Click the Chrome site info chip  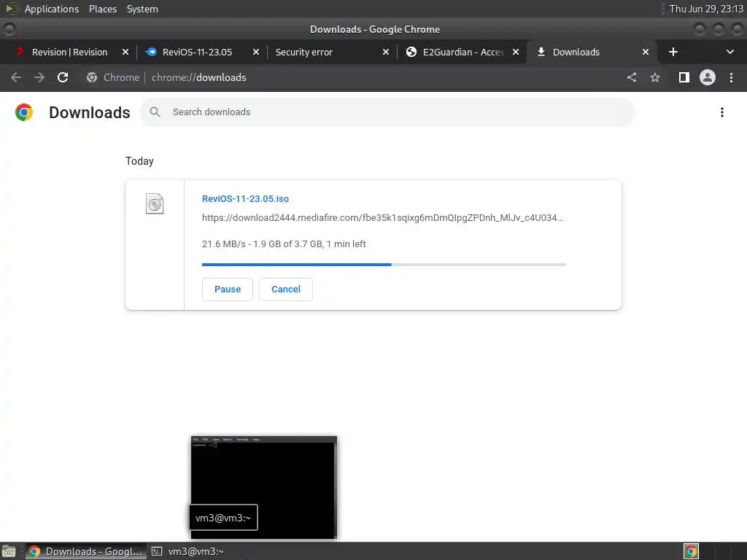point(113,77)
